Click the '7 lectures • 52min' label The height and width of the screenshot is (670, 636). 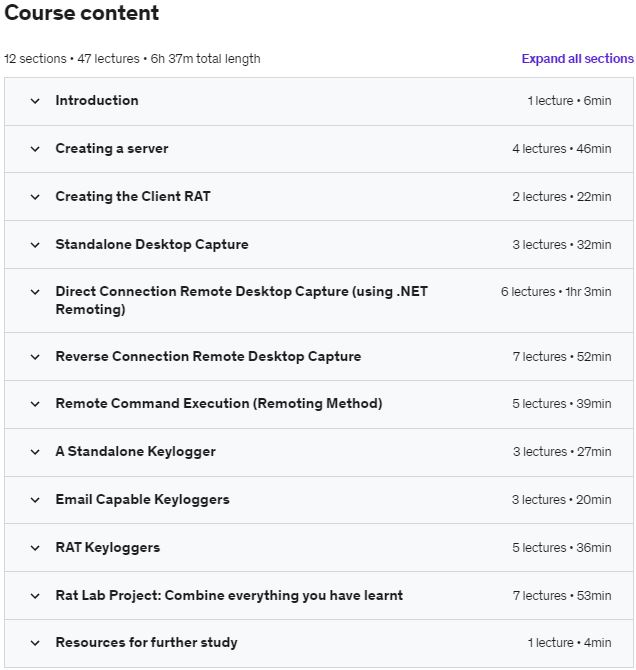pyautogui.click(x=561, y=357)
